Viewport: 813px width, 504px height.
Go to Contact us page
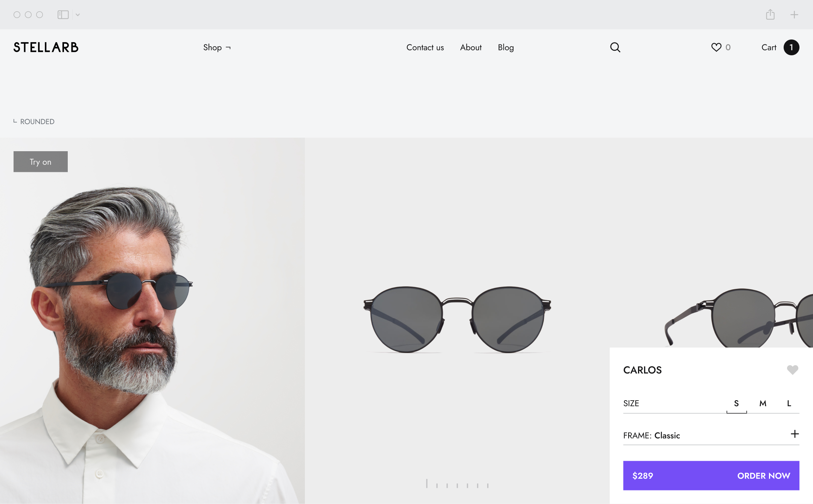(425, 47)
